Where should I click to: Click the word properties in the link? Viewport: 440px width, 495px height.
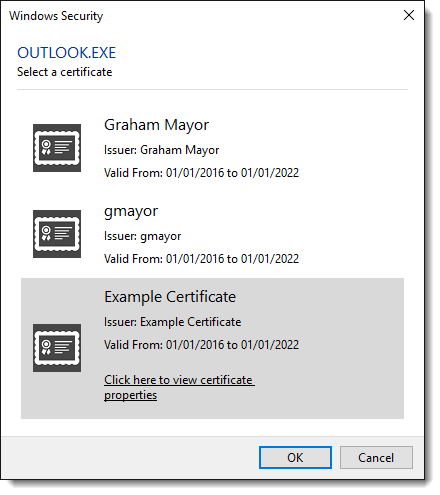tap(130, 395)
